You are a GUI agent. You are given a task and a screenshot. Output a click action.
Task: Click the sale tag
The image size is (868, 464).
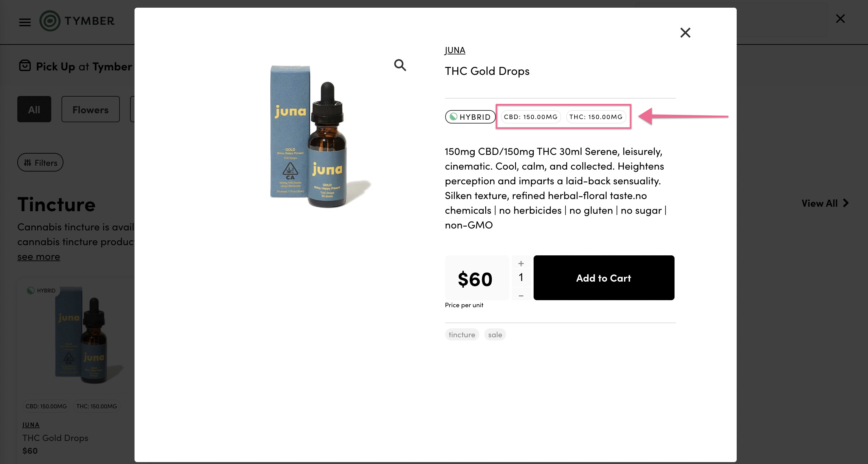click(495, 335)
